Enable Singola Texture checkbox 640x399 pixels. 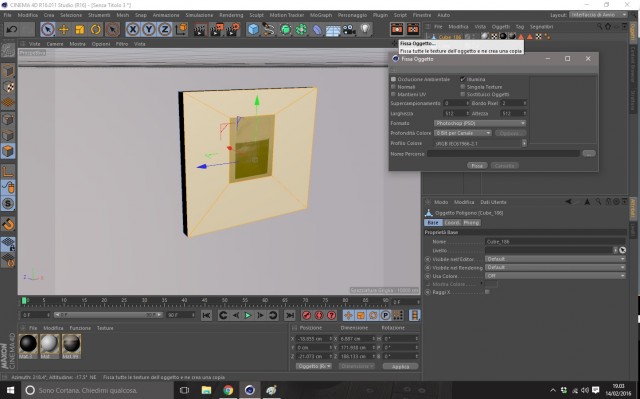(x=463, y=87)
